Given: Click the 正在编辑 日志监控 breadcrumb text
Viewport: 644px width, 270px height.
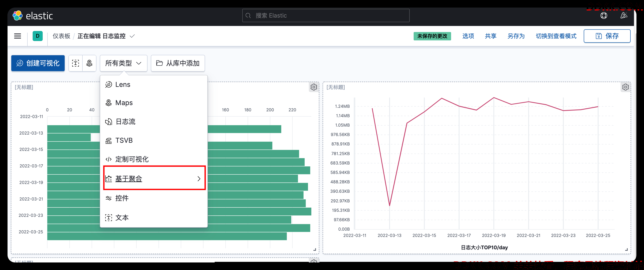Looking at the screenshot, I should point(101,36).
